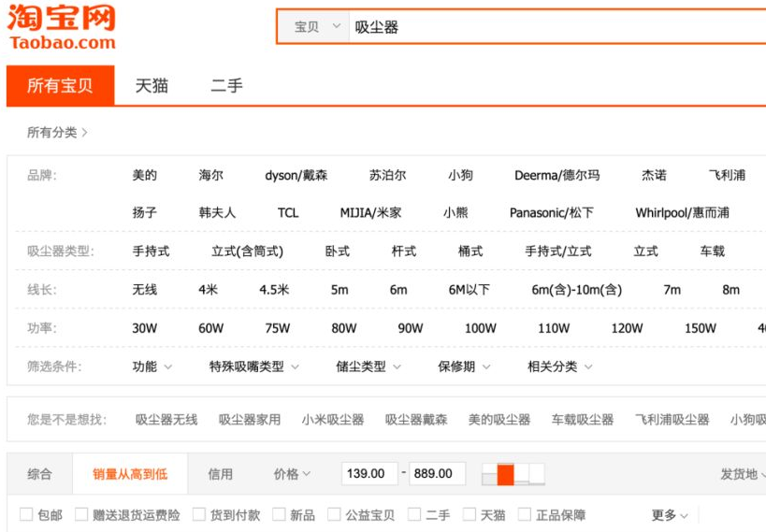Focus the search box containing 吸尘器
766x532 pixels.
coord(556,26)
